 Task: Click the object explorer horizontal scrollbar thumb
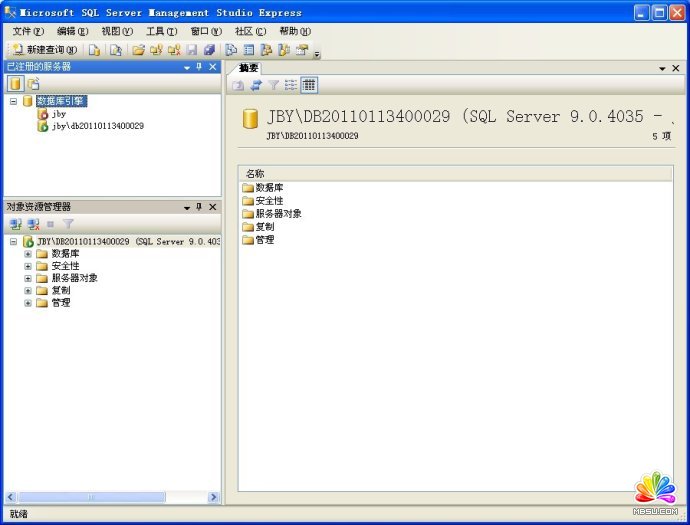click(92, 497)
